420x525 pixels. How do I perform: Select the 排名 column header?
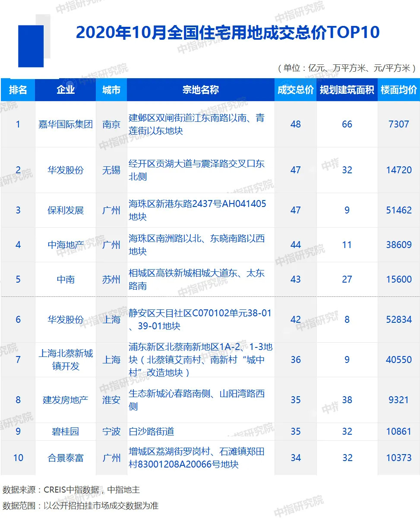(x=18, y=90)
